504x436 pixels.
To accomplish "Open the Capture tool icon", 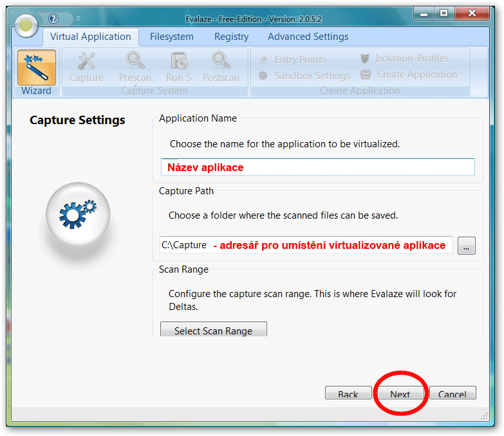I will tap(86, 68).
